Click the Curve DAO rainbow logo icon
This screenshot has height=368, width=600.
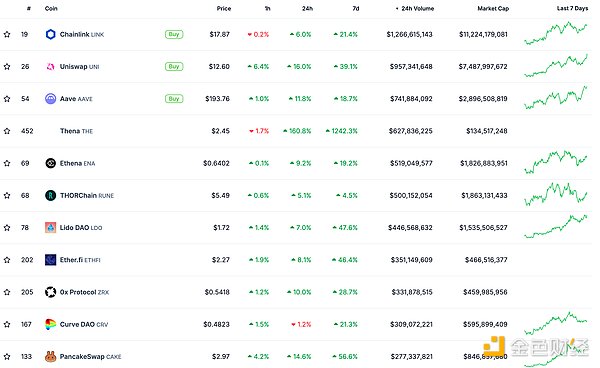[x=51, y=324]
